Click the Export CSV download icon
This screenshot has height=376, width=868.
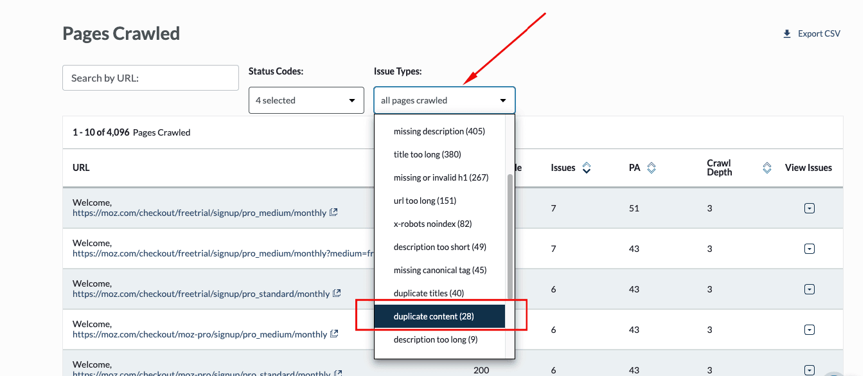[787, 34]
